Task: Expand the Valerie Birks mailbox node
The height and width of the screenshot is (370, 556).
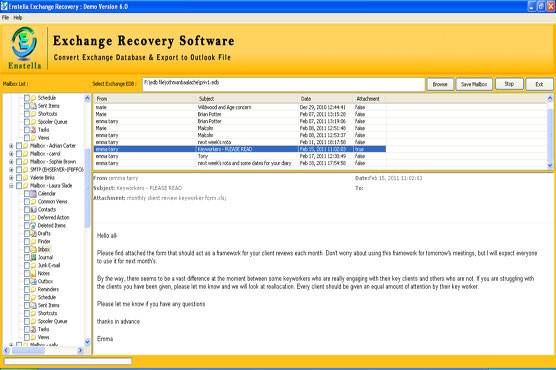Action: 11,178
